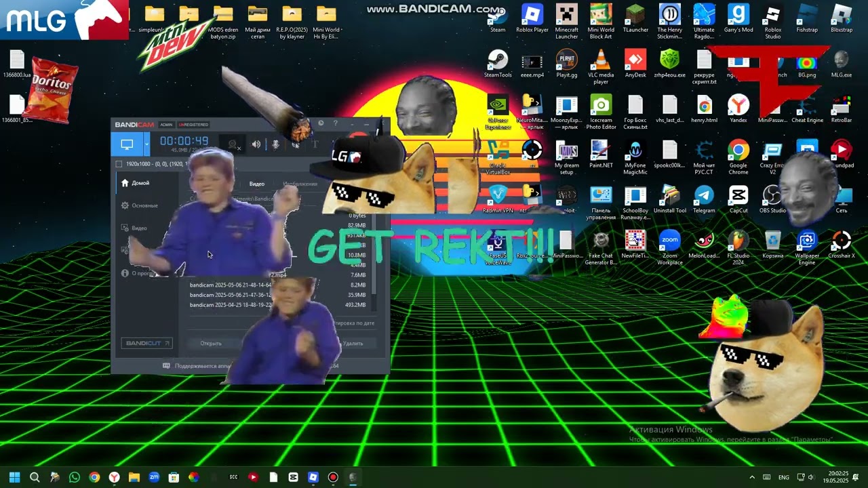Switch to the Видео tab in Bandicam

(x=256, y=184)
